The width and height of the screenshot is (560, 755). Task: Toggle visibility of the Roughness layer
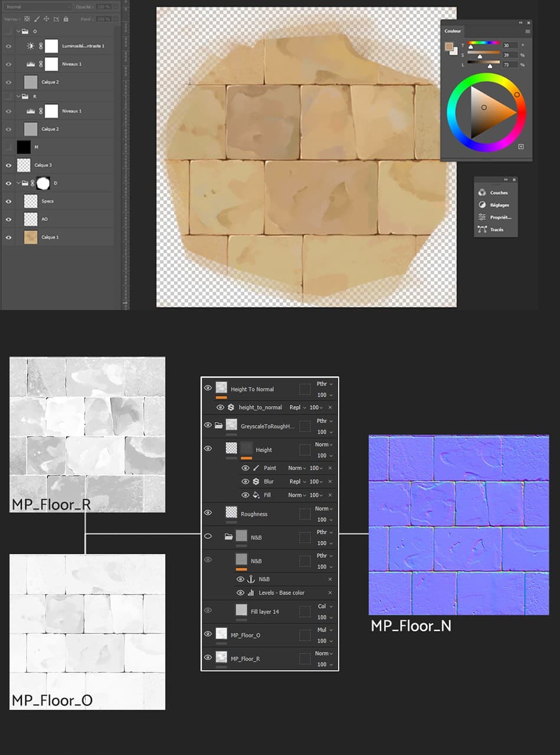pos(208,513)
